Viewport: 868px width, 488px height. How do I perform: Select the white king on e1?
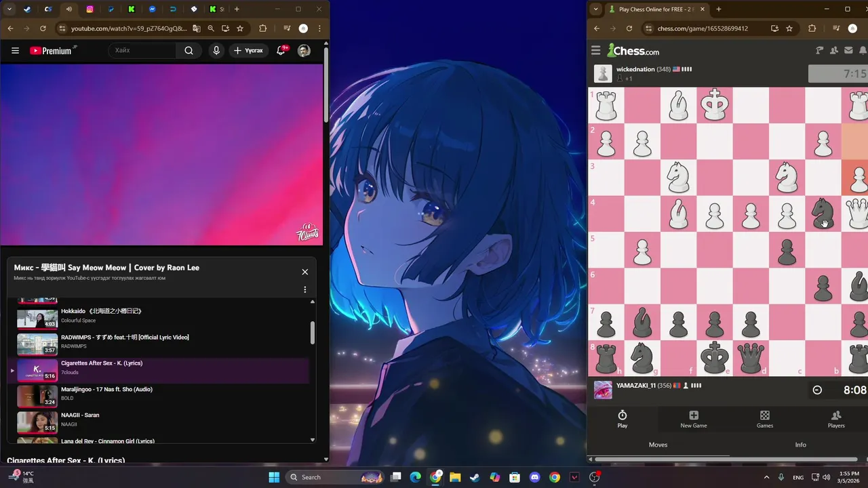(715, 105)
